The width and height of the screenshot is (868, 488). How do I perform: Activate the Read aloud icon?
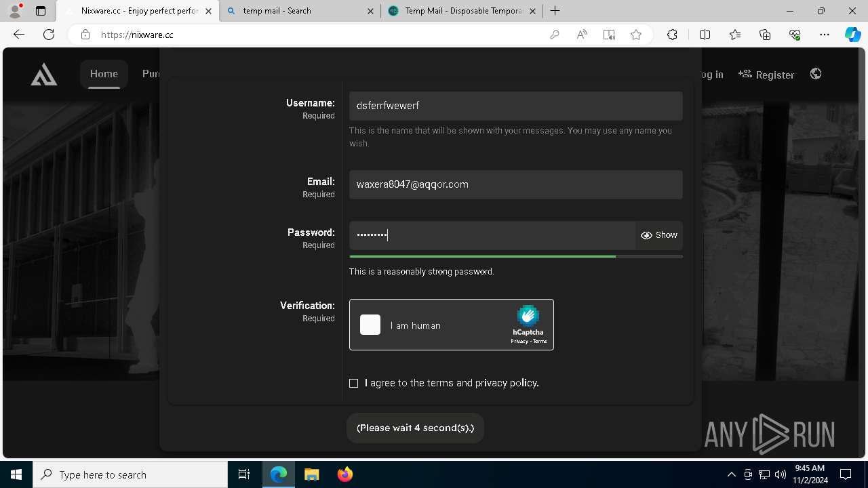[x=582, y=35]
